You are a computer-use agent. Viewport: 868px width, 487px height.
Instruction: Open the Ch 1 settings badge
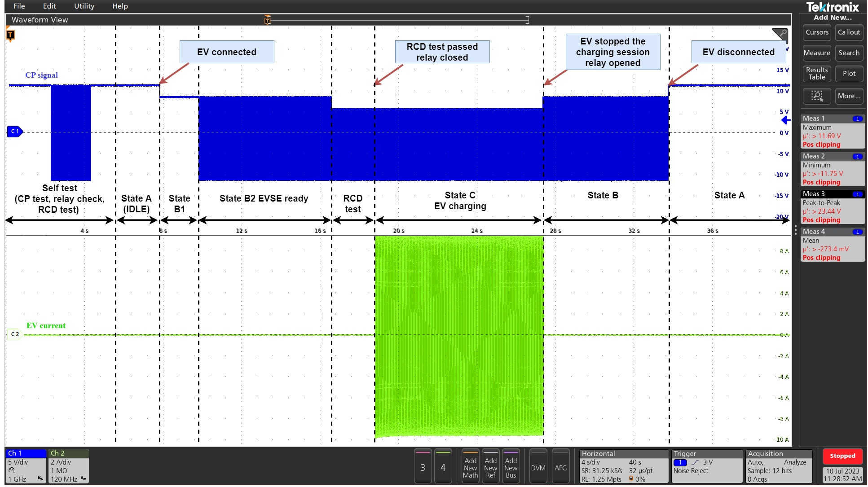pyautogui.click(x=26, y=466)
